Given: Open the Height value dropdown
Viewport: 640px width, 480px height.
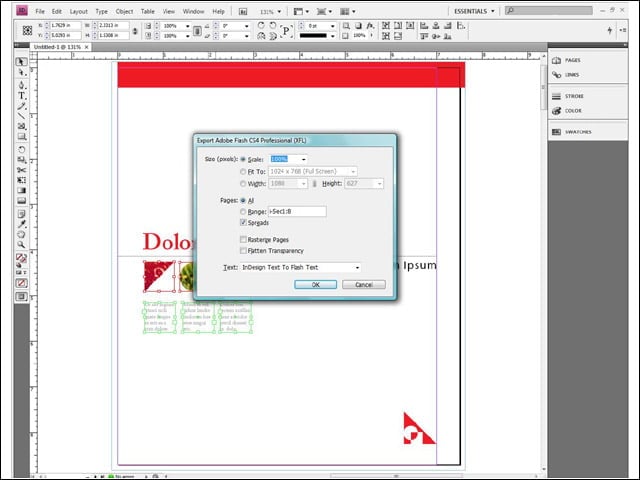Looking at the screenshot, I should click(380, 184).
